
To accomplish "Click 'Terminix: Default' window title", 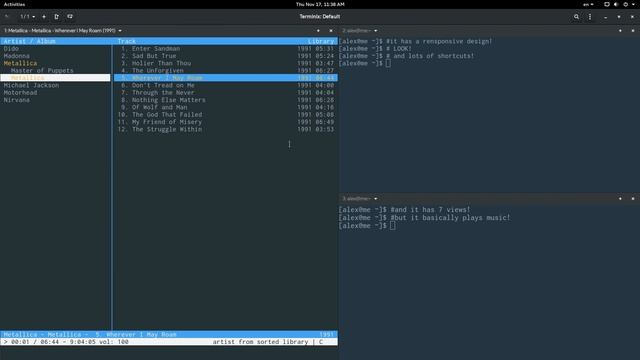I will pos(320,17).
